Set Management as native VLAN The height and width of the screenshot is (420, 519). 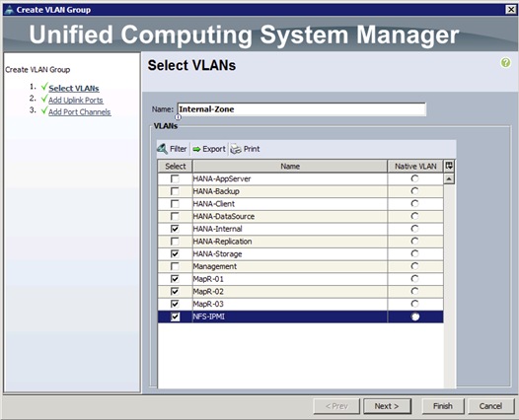coord(414,266)
